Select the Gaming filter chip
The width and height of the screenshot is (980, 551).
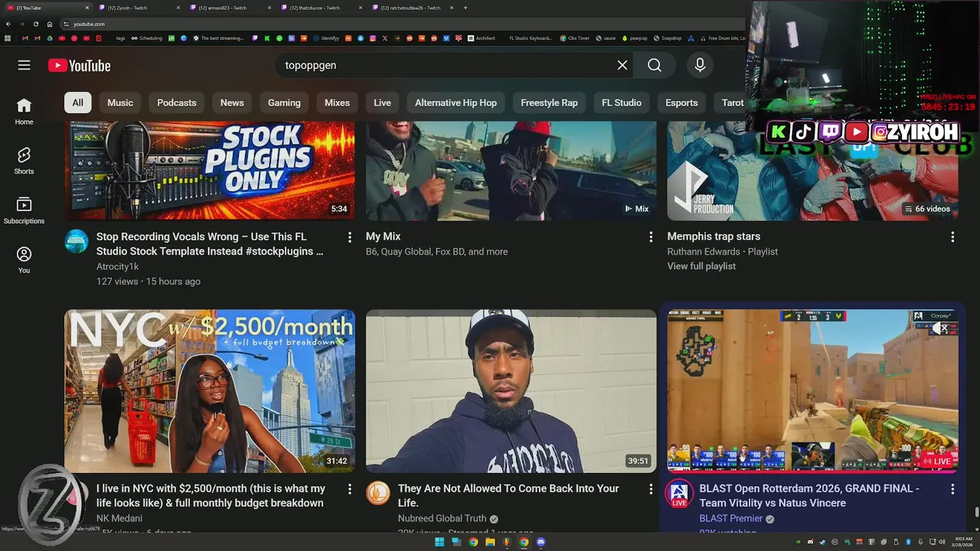click(284, 103)
